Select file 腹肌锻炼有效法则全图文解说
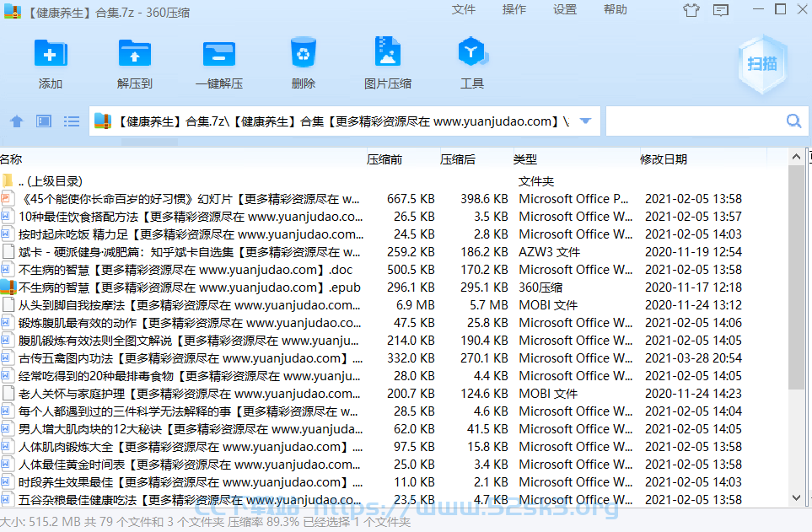 [x=189, y=341]
